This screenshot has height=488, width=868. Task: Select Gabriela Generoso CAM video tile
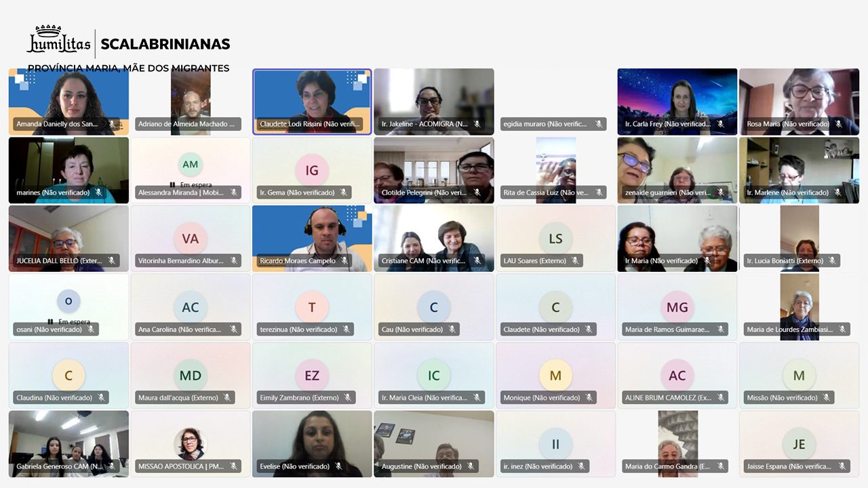coord(68,444)
